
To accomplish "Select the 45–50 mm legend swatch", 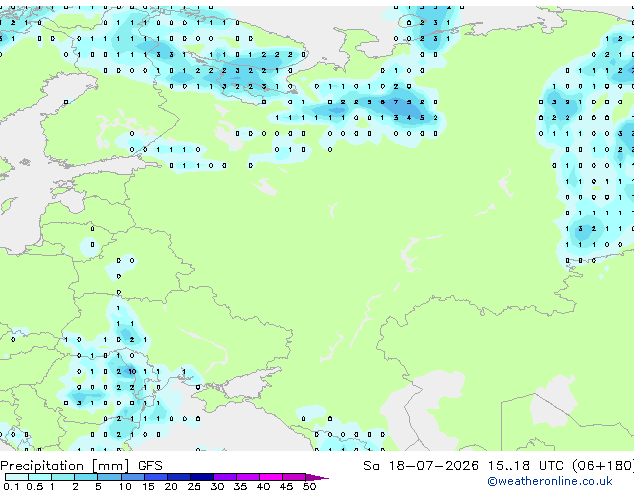I will pyautogui.click(x=294, y=477).
